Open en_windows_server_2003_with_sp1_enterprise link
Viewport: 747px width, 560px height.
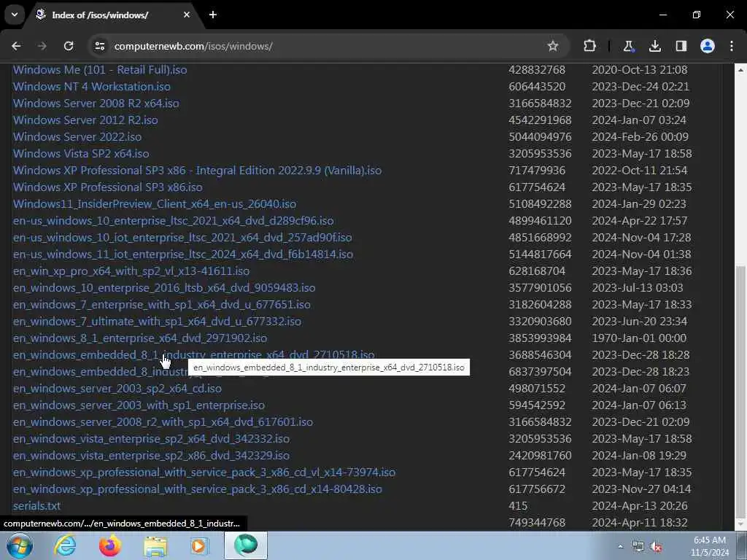coord(139,405)
